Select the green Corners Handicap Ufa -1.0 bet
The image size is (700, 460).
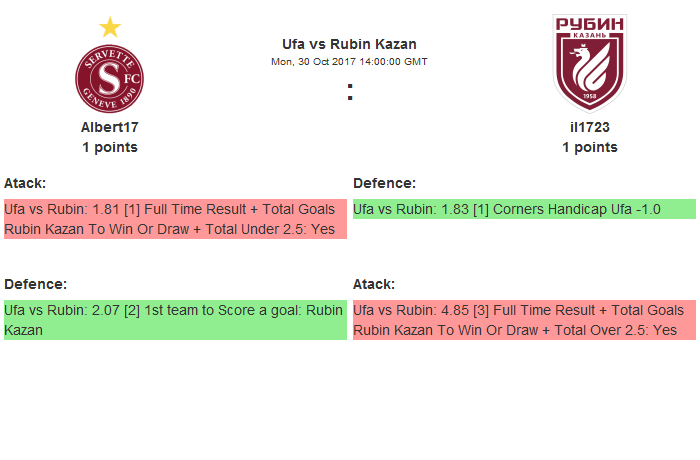point(524,209)
